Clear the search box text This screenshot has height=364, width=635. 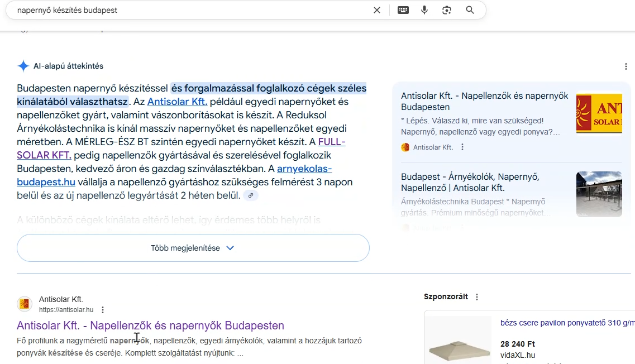(377, 10)
